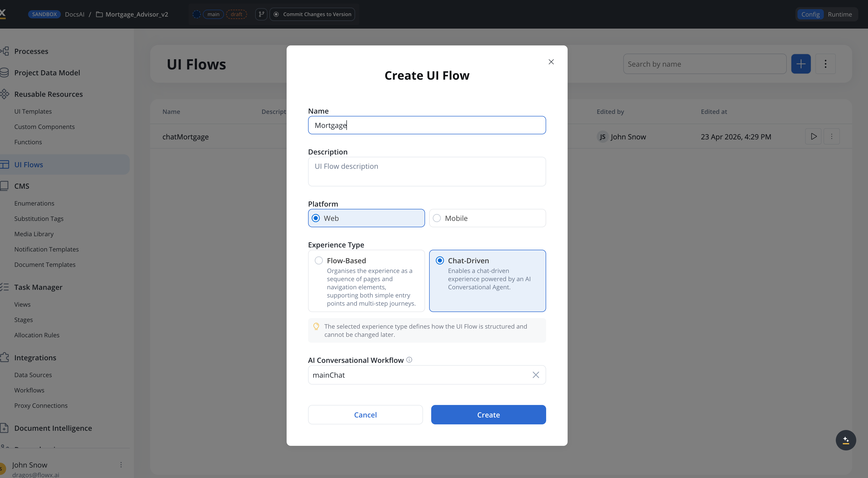The image size is (868, 478).
Task: Click the branch icon in top bar
Action: coord(261,14)
